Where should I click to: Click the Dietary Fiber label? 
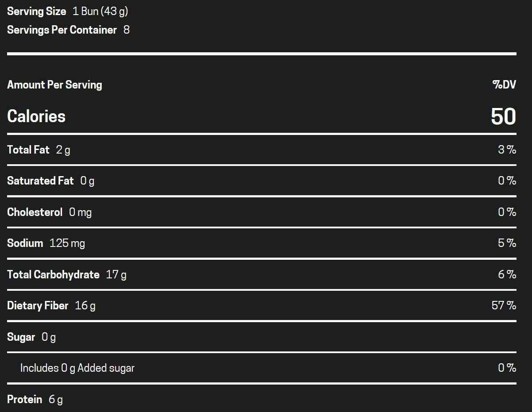(x=38, y=306)
